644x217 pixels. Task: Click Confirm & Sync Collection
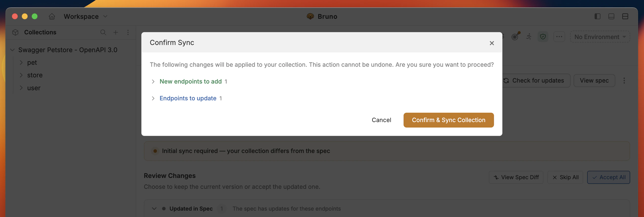coord(448,120)
